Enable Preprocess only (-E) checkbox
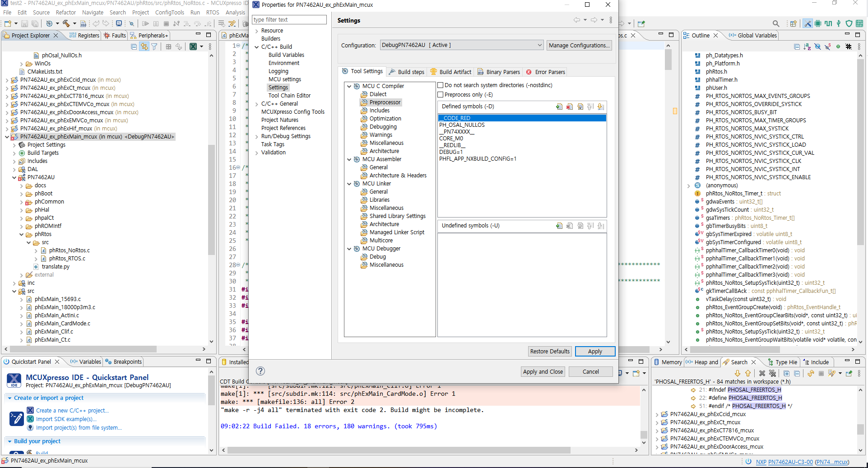Image resolution: width=868 pixels, height=468 pixels. (x=441, y=94)
